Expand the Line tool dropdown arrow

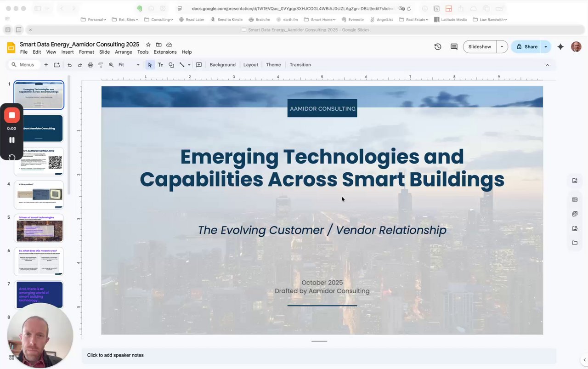tap(189, 65)
